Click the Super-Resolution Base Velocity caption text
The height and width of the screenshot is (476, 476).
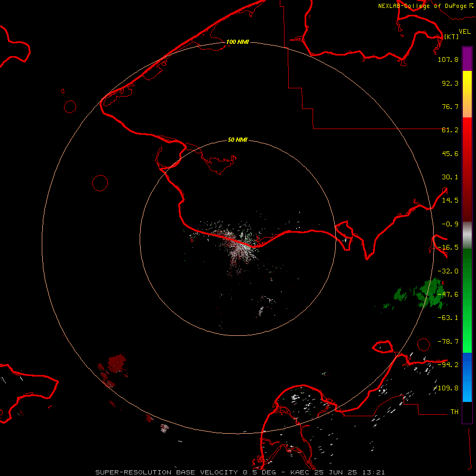pos(240,472)
